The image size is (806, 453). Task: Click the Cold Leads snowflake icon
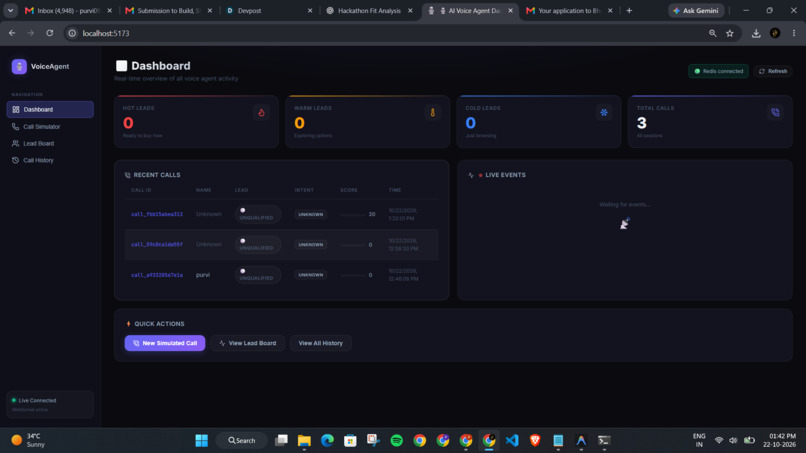click(x=604, y=113)
